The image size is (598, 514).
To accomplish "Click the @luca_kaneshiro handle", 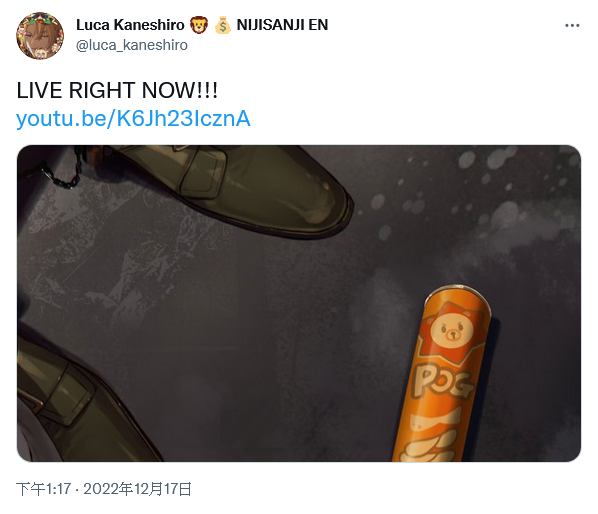I will pos(132,45).
